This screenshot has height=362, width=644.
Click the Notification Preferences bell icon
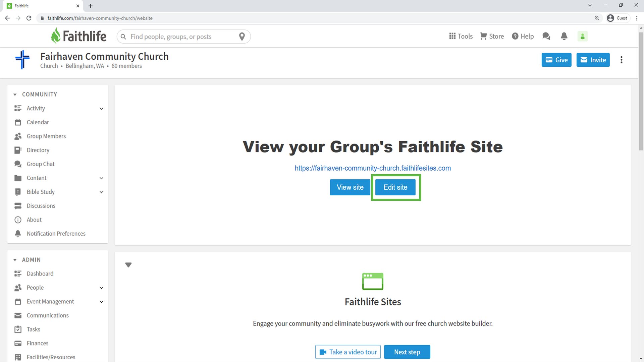(18, 234)
